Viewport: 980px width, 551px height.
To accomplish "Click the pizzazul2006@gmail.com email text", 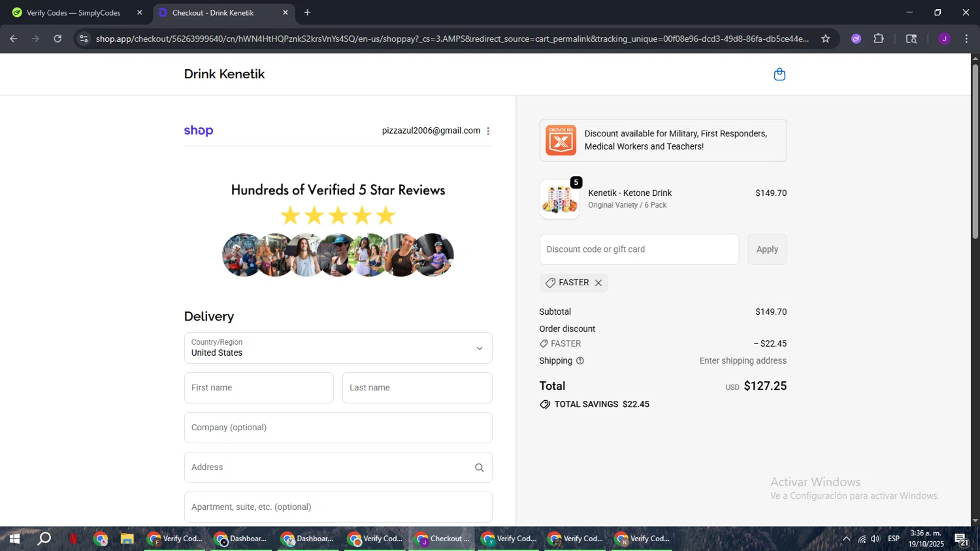I will [431, 131].
